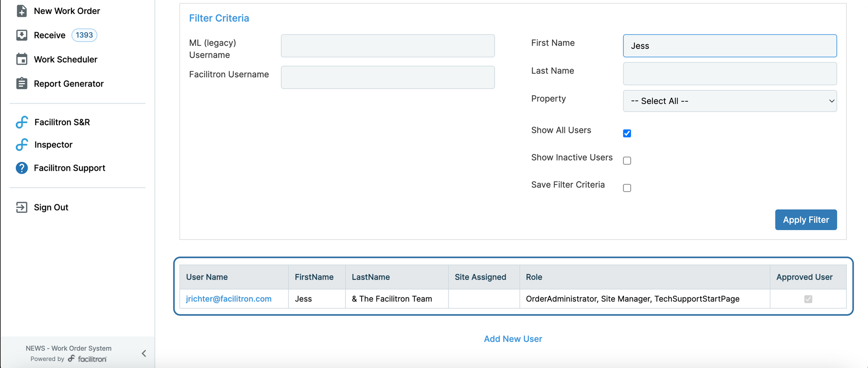868x368 pixels.
Task: Open New Work Order menu item
Action: (67, 11)
